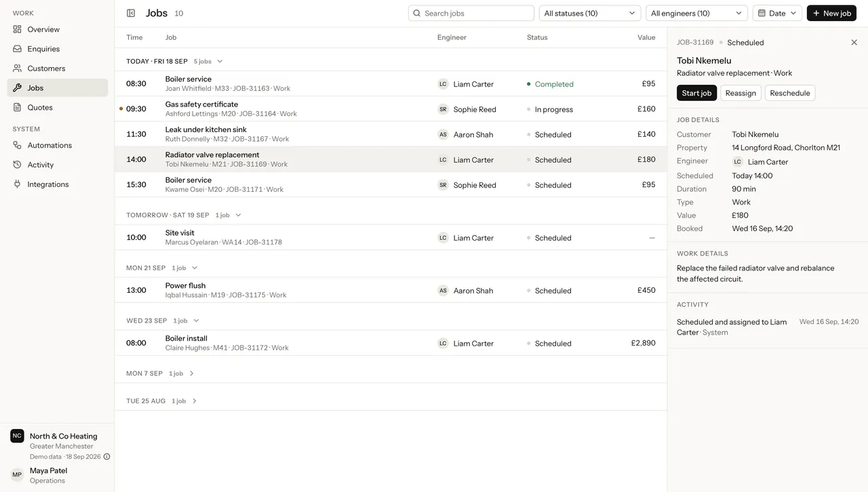Toggle the sidebar panel icon beside Jobs

[131, 13]
